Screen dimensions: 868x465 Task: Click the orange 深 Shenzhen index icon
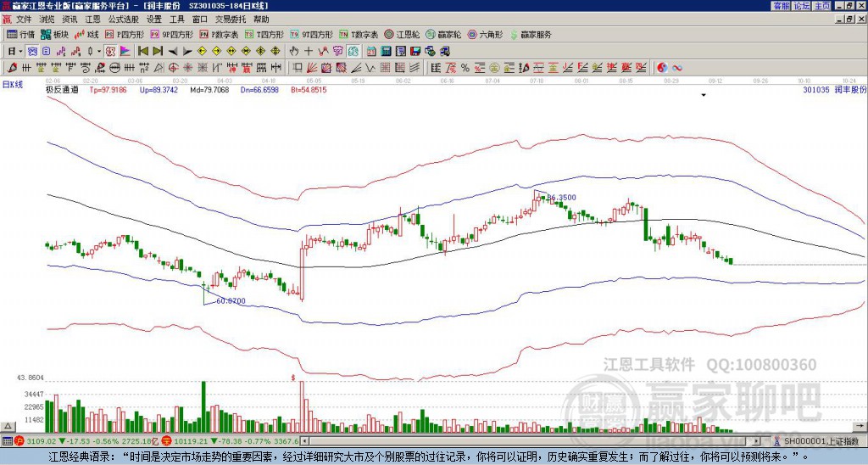(169, 441)
